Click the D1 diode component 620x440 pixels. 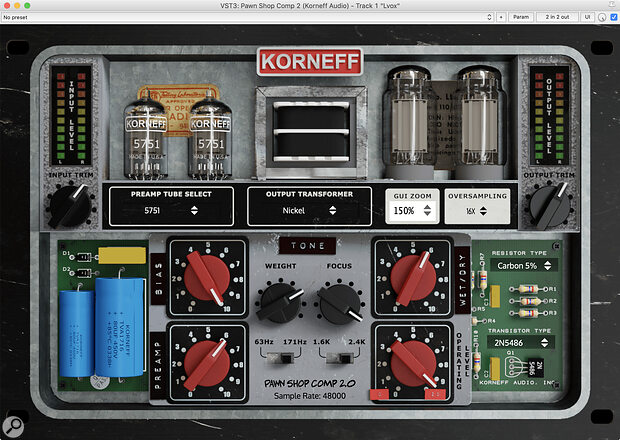tap(84, 257)
